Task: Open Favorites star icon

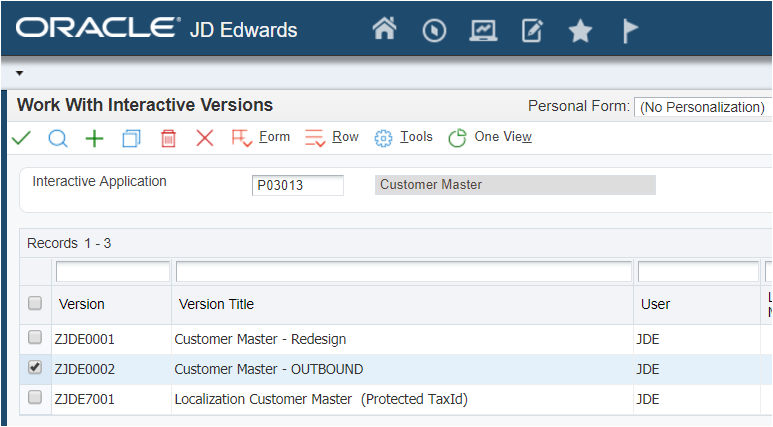Action: [x=580, y=31]
